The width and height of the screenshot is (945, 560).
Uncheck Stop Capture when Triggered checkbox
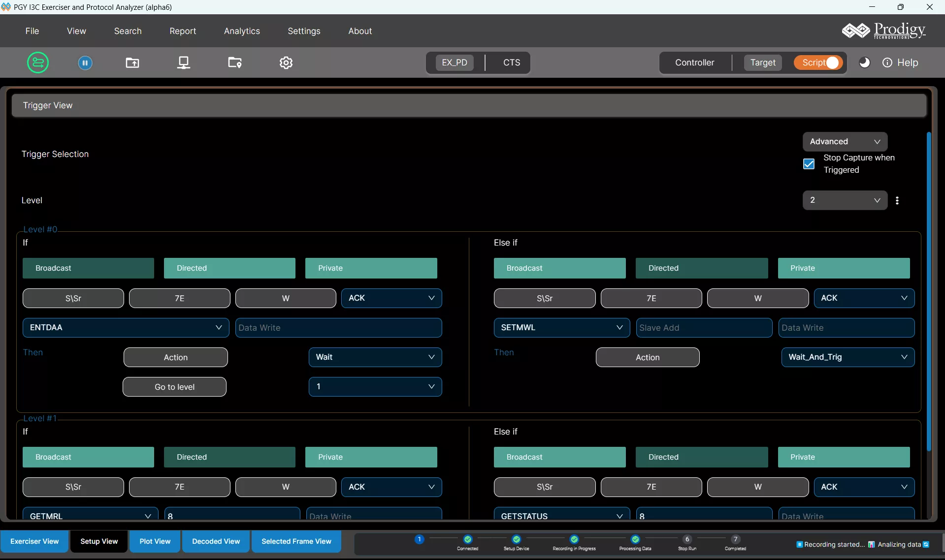click(x=809, y=164)
